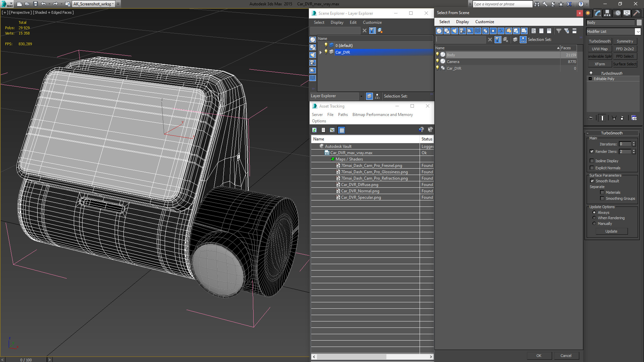Click the funnel filter icon in Select From Scene
The image size is (644, 362).
click(559, 31)
